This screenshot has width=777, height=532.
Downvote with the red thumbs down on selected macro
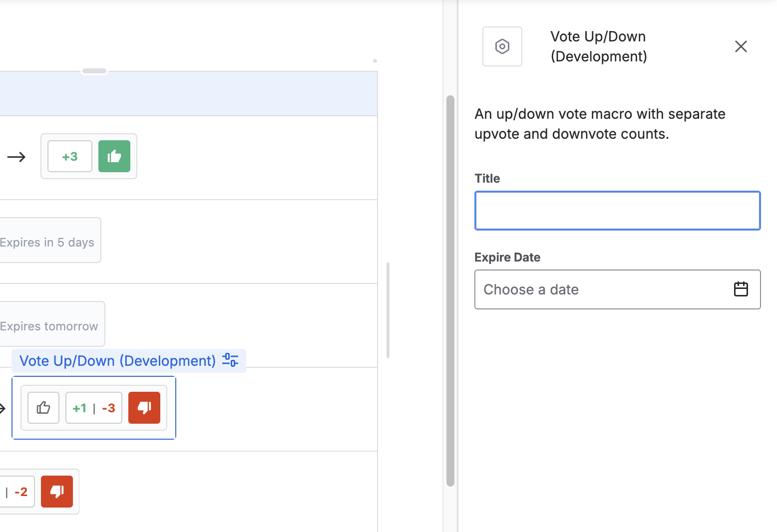click(x=145, y=408)
